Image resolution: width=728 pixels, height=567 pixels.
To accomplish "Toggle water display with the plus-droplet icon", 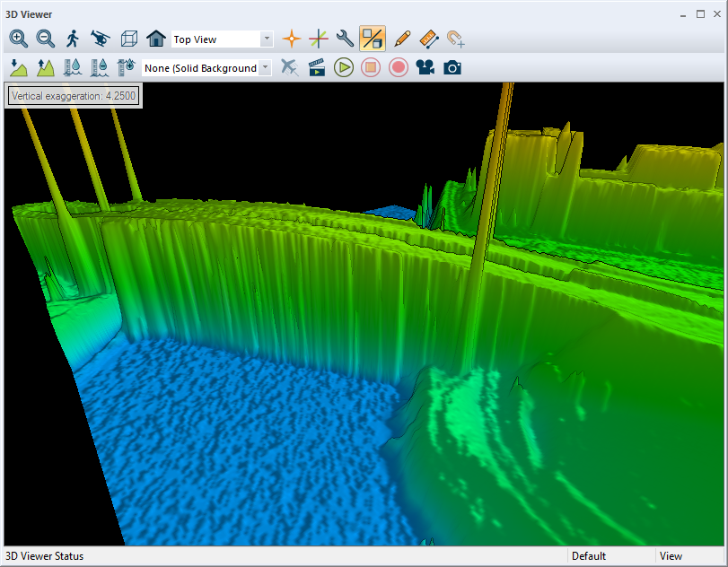I will [127, 68].
